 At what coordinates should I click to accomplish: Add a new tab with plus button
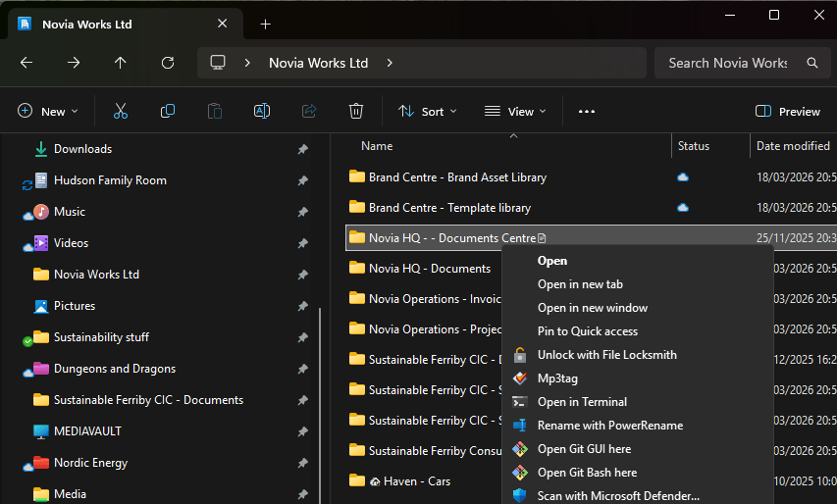click(265, 24)
